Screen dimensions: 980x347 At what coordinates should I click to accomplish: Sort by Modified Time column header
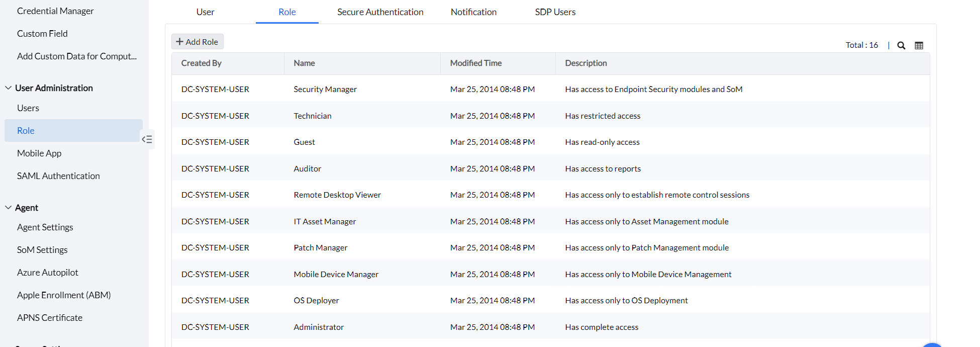(475, 63)
